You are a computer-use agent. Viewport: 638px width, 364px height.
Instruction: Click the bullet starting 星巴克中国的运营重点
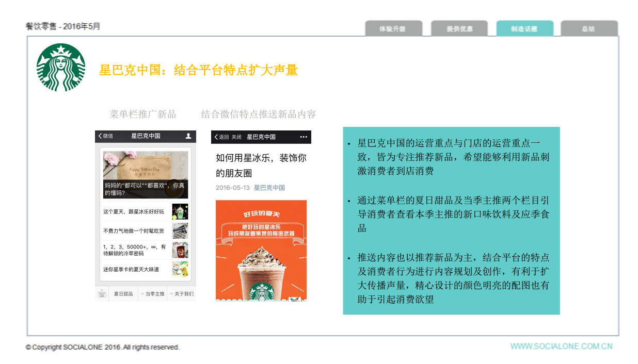coord(453,157)
